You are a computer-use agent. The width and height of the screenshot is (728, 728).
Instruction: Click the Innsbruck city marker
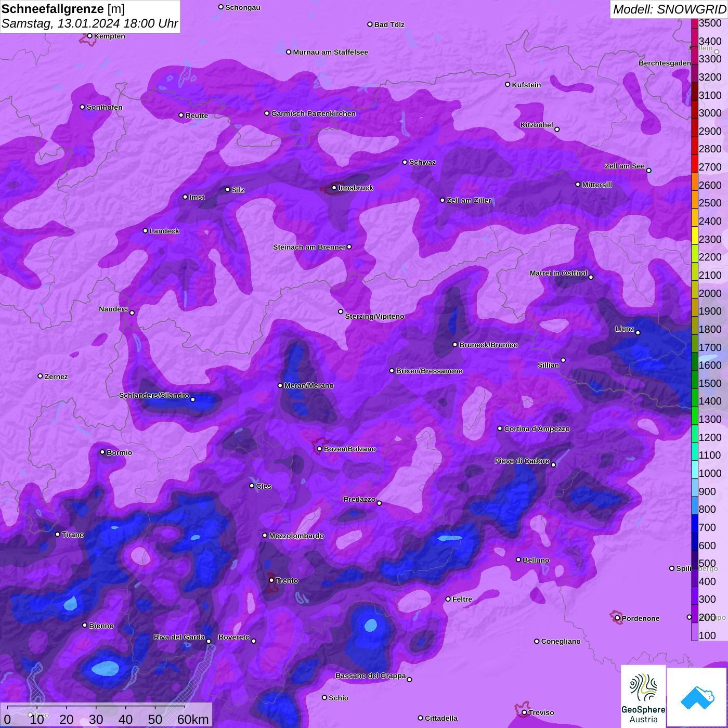334,188
